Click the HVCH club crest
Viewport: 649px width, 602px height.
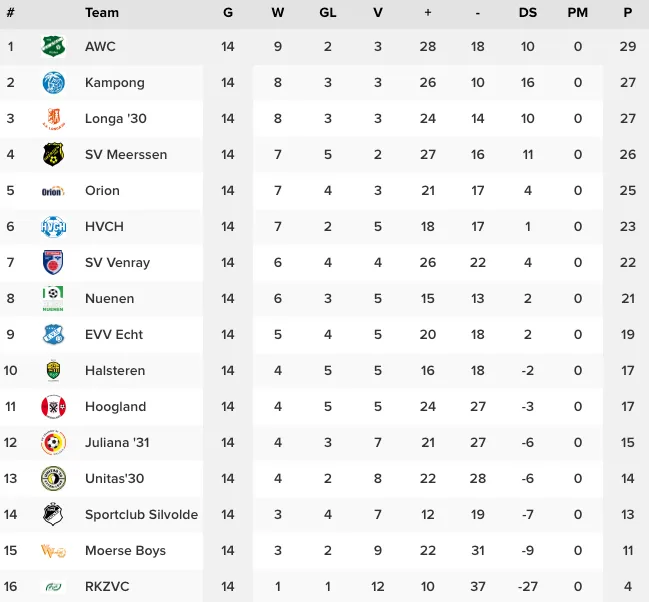coord(53,227)
